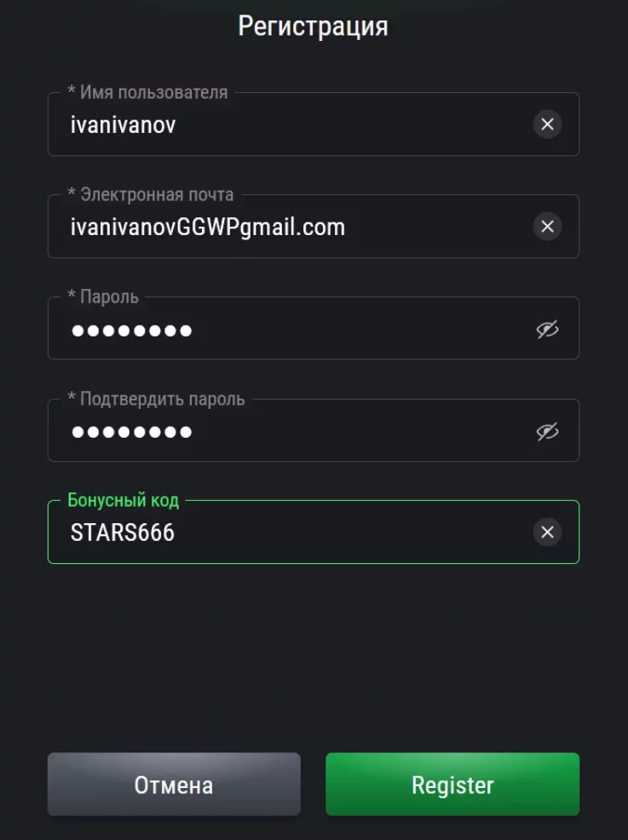Click the Подтвердить пароль label
Image resolution: width=628 pixels, height=840 pixels.
pyautogui.click(x=156, y=399)
